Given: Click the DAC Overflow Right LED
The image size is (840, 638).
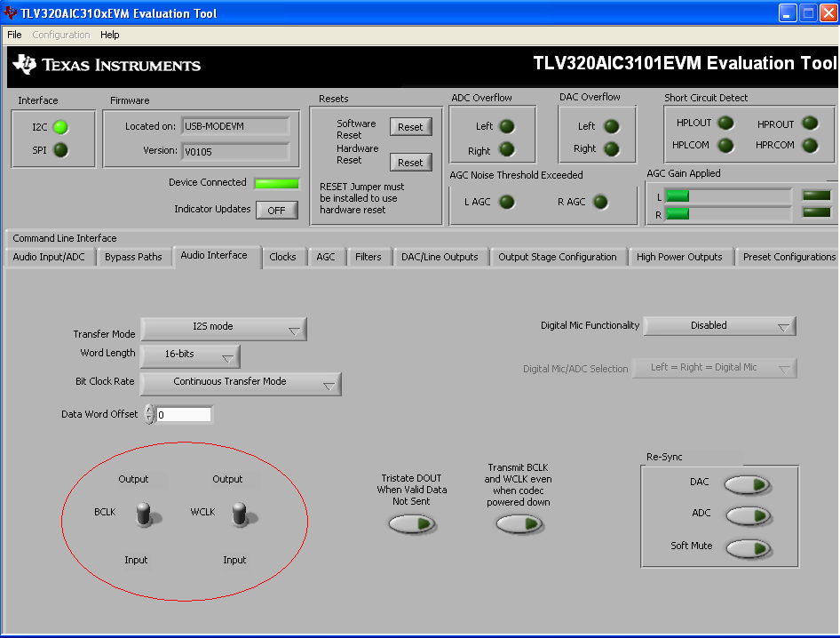Looking at the screenshot, I should 612,148.
